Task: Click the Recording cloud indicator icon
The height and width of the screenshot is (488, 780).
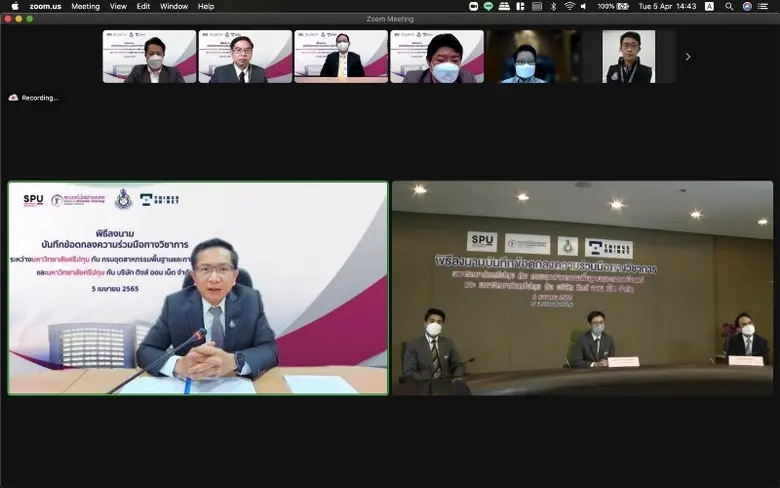Action: (13, 98)
